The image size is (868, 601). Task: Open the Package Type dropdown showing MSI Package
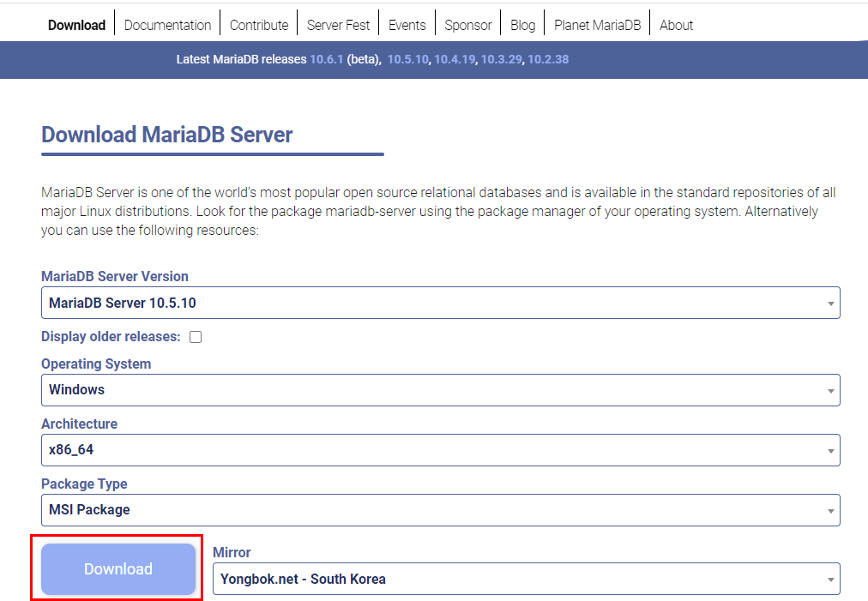(x=441, y=509)
